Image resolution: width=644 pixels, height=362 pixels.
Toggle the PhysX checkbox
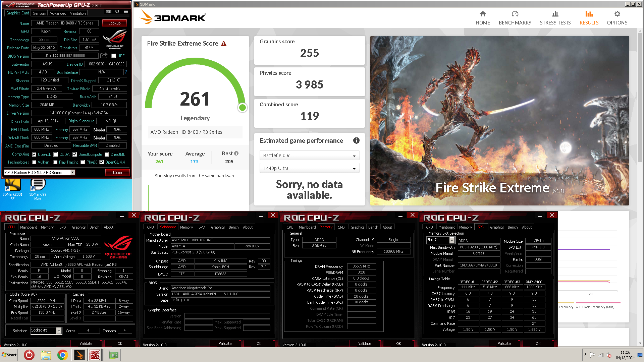83,162
